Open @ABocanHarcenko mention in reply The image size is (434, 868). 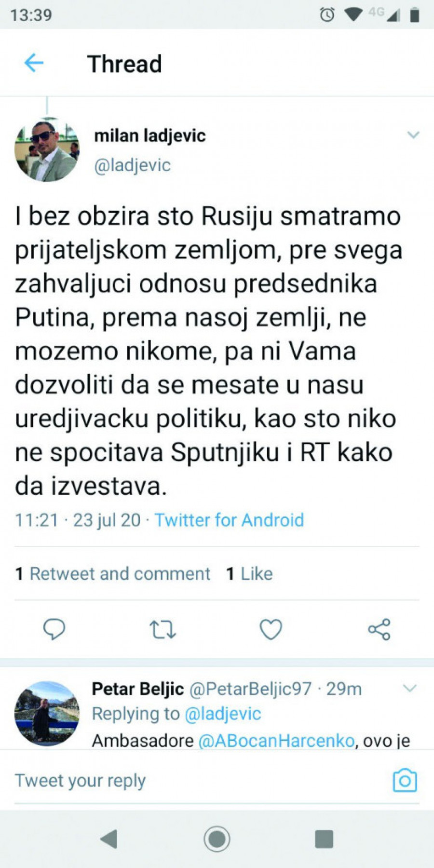(276, 740)
